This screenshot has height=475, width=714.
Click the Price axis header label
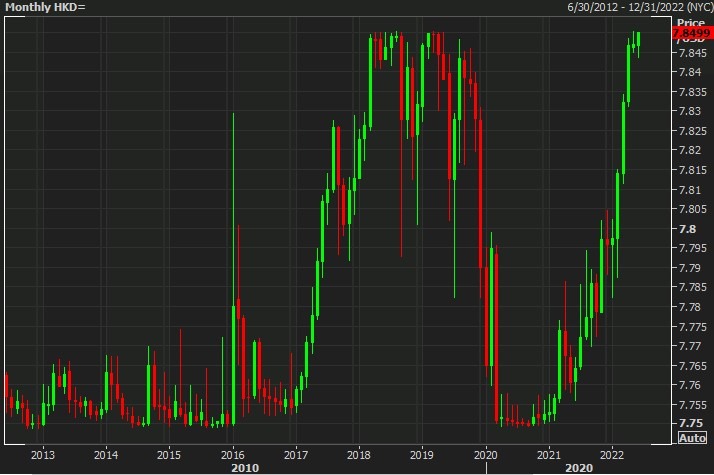pyautogui.click(x=691, y=23)
